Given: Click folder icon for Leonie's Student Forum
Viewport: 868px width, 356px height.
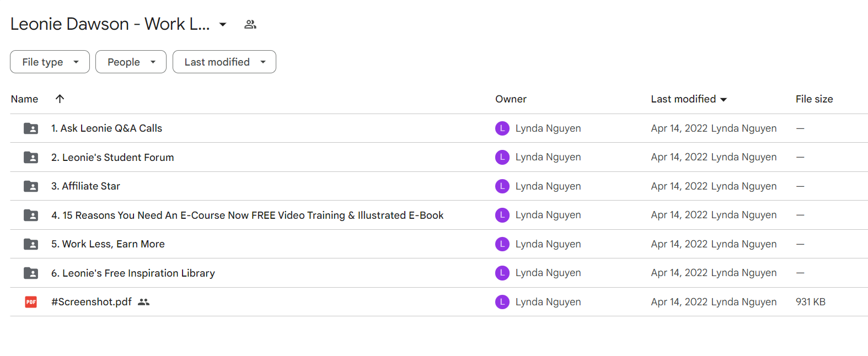Looking at the screenshot, I should 31,157.
